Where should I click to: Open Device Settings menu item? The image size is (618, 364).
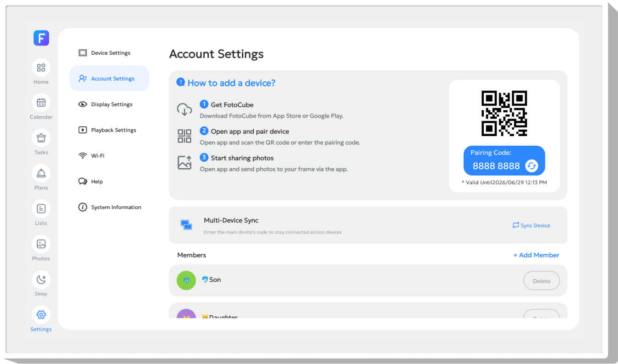(x=109, y=53)
